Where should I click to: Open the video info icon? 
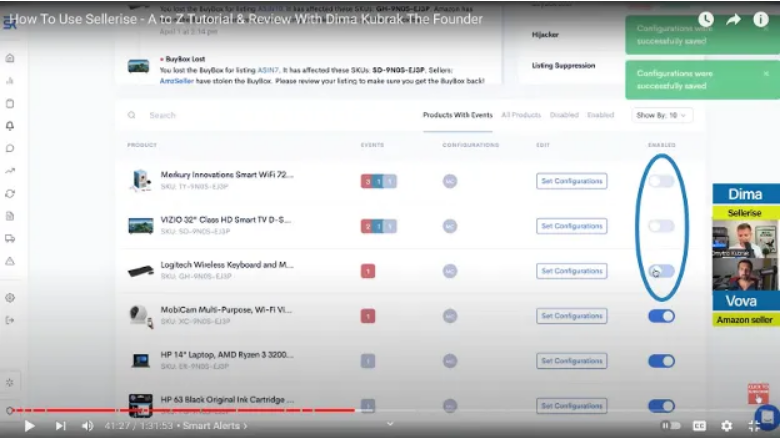click(x=761, y=19)
